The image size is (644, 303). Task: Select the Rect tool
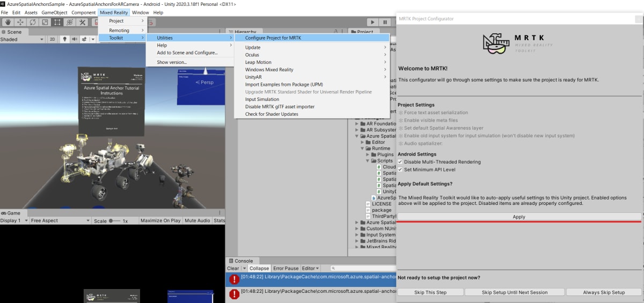click(57, 22)
